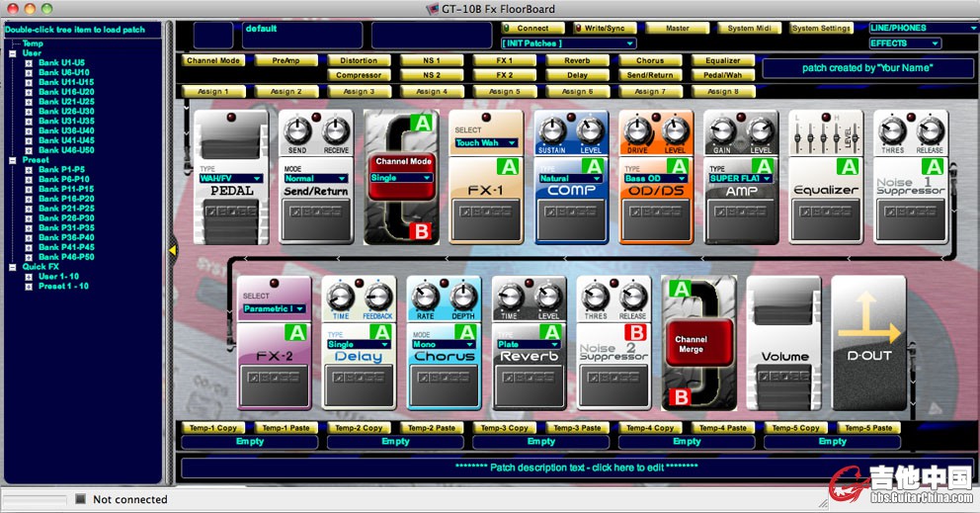Click the FX-2 stompbox footswitch
The image size is (980, 513).
point(274,386)
